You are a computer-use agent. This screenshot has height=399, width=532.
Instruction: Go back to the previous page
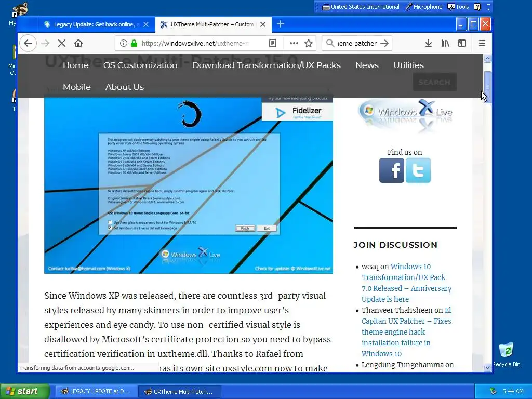28,43
